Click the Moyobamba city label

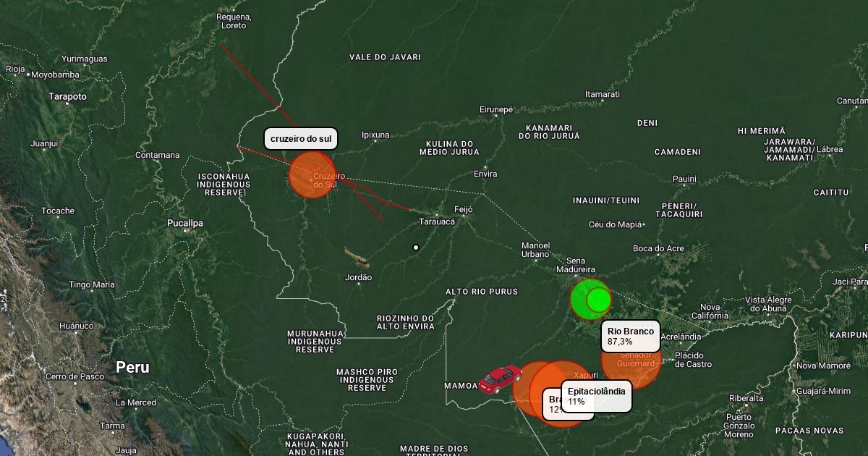click(55, 75)
